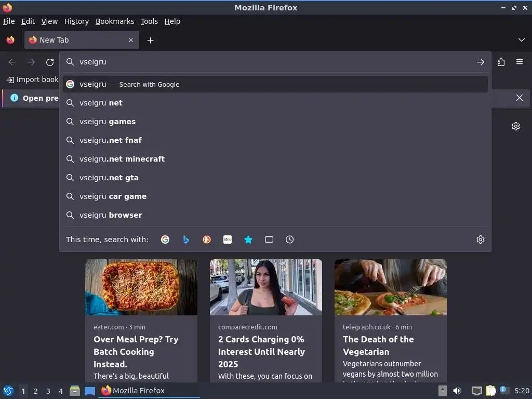This screenshot has height=399, width=532.
Task: Open the Extensions puzzle icon
Action: [501, 62]
